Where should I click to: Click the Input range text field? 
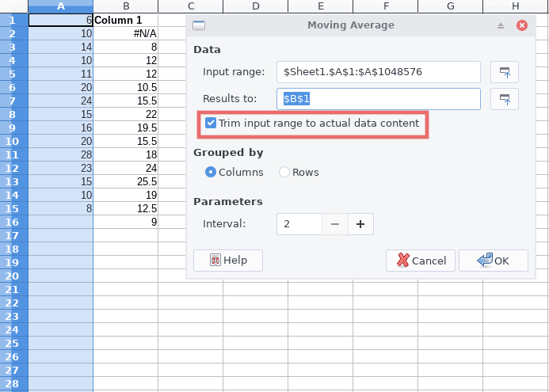point(379,72)
